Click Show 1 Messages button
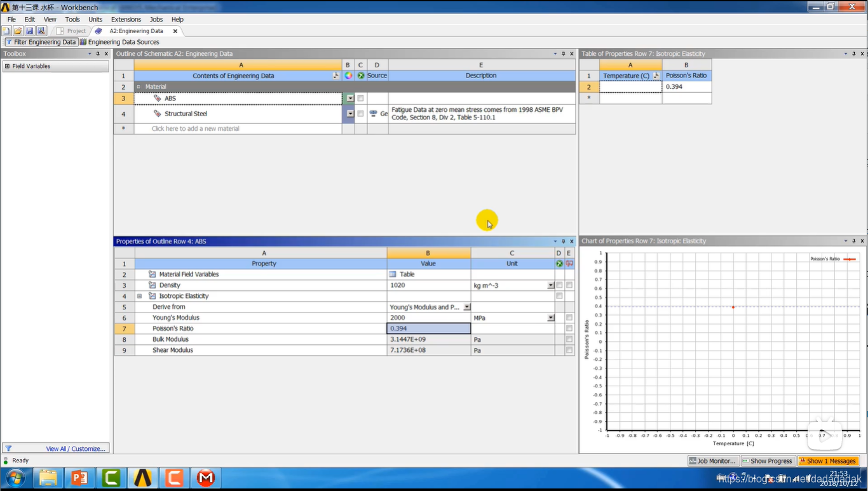 (x=829, y=461)
